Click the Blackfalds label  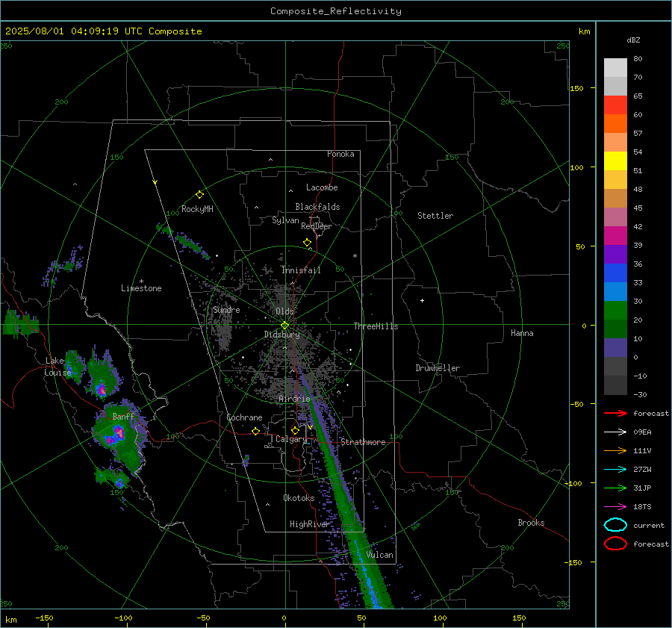click(x=317, y=207)
